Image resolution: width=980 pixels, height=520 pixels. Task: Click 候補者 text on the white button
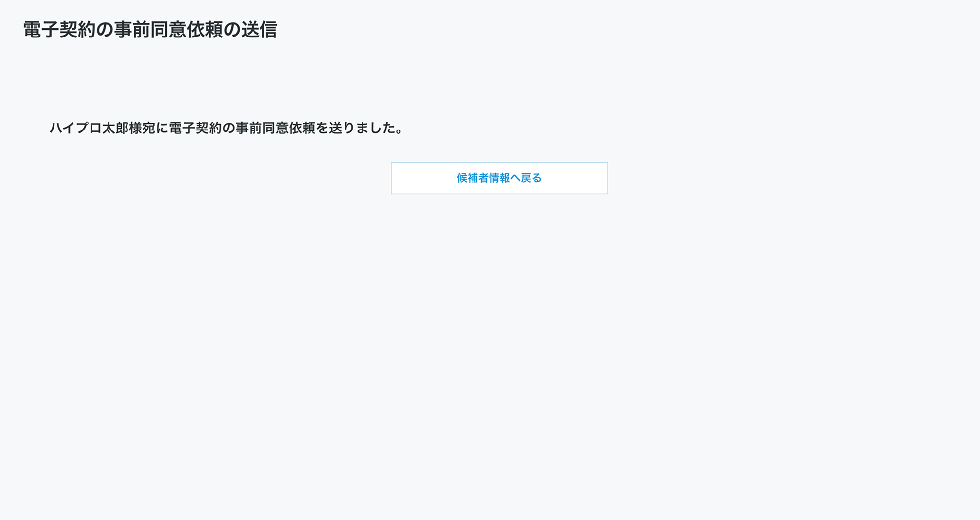[472, 178]
